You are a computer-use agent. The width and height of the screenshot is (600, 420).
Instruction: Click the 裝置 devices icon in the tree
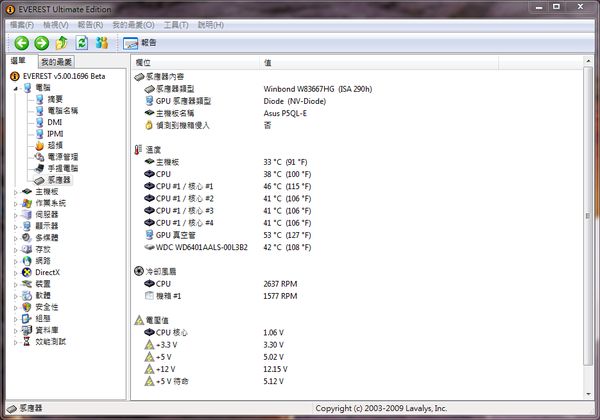[27, 284]
